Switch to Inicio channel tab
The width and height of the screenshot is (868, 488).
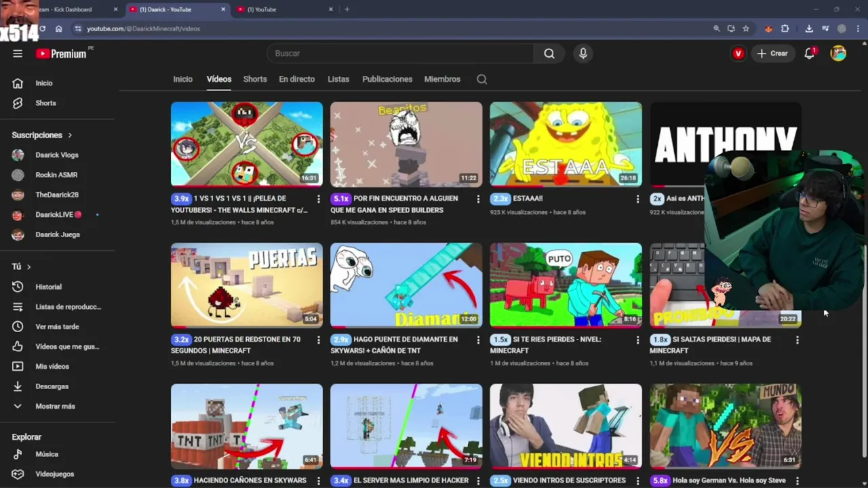[182, 79]
